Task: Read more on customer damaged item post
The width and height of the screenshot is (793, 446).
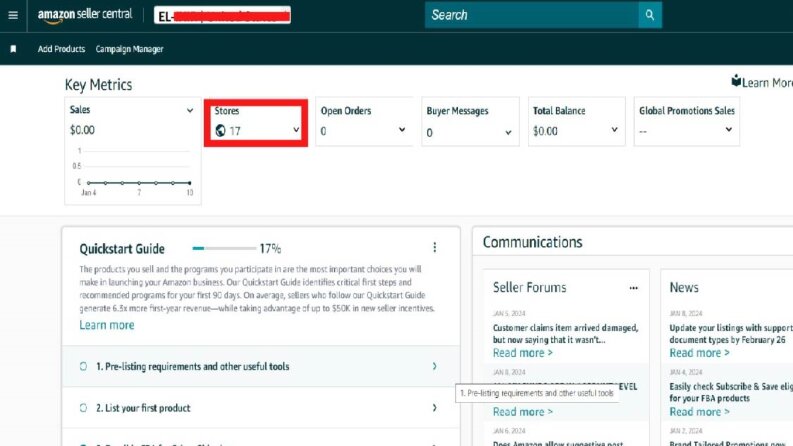Action: [x=523, y=353]
